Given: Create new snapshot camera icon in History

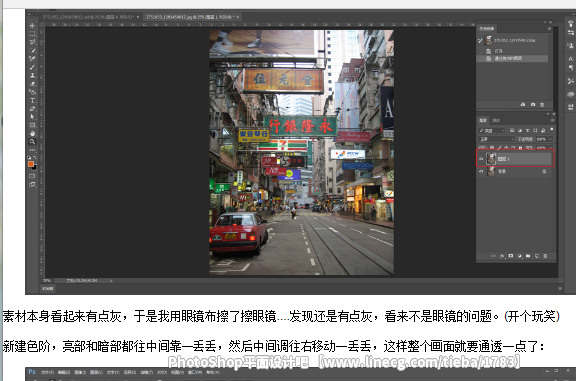Looking at the screenshot, I should 533,105.
